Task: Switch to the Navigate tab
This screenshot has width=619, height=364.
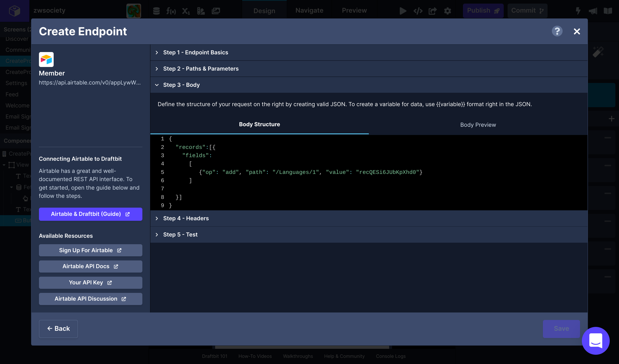Action: pyautogui.click(x=309, y=11)
